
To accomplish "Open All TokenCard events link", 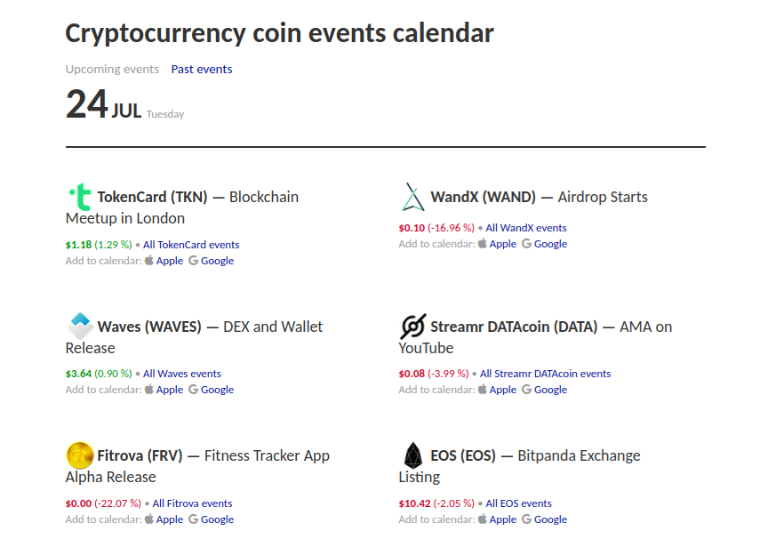I will 191,244.
